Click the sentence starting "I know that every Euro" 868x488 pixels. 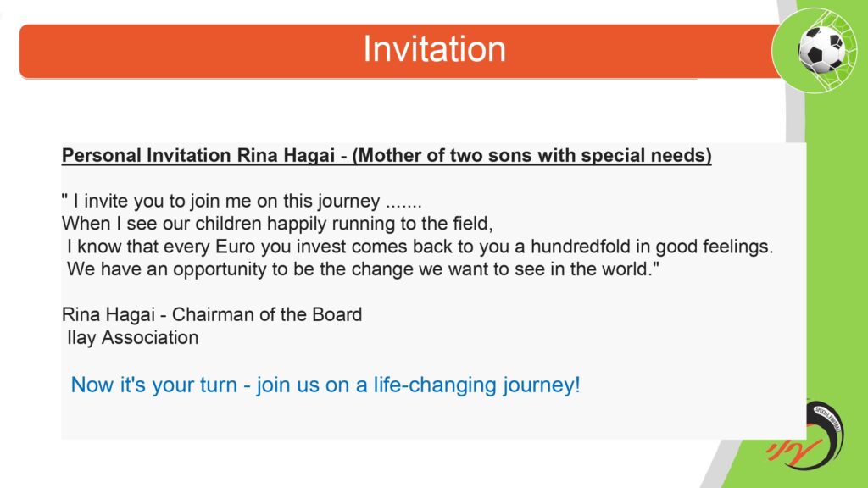coord(420,247)
